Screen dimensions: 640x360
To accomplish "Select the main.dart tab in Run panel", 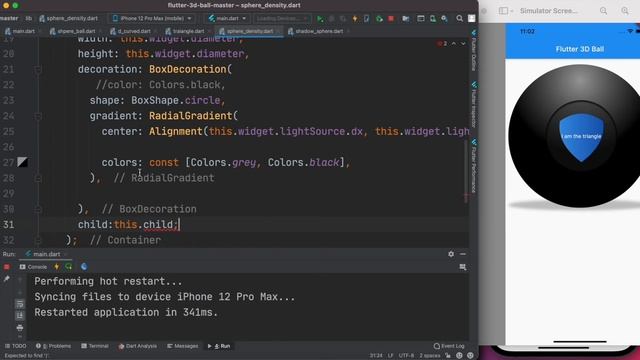I will pyautogui.click(x=47, y=254).
